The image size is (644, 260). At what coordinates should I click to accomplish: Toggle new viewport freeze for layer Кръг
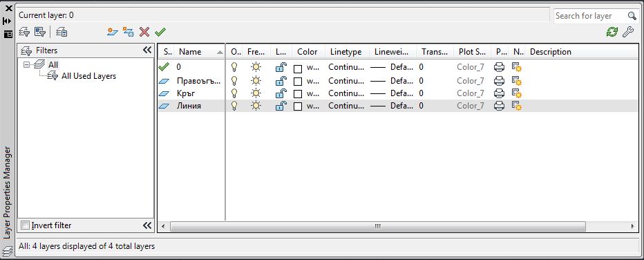[517, 93]
